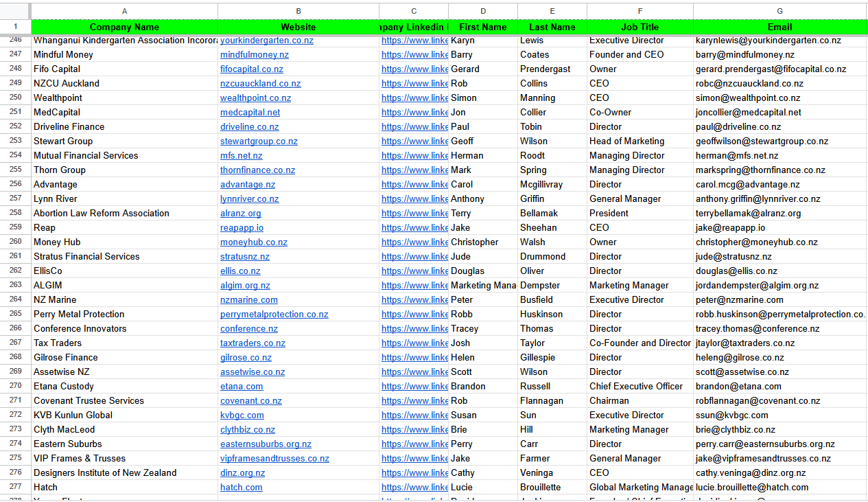
Task: Select column C header
Action: pos(414,11)
